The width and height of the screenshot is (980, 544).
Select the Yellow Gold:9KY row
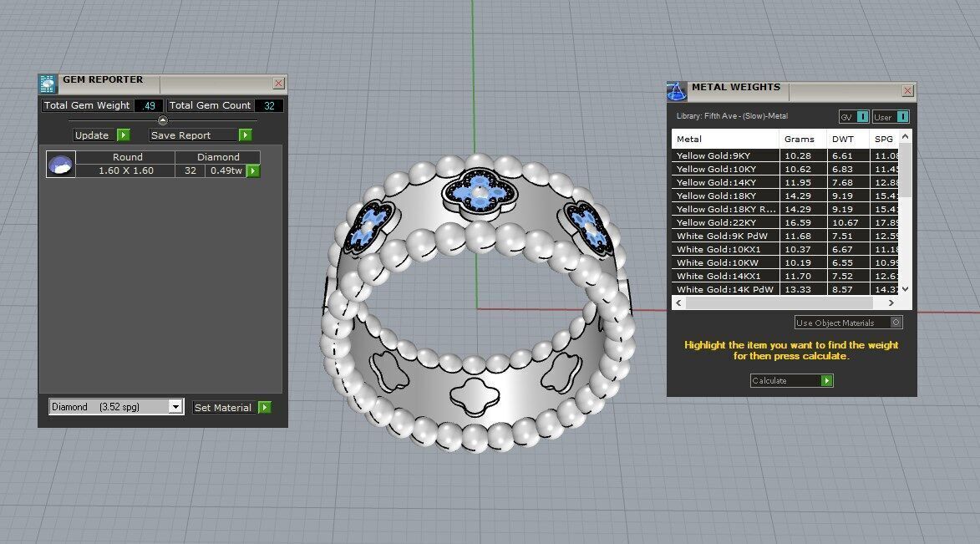point(785,155)
